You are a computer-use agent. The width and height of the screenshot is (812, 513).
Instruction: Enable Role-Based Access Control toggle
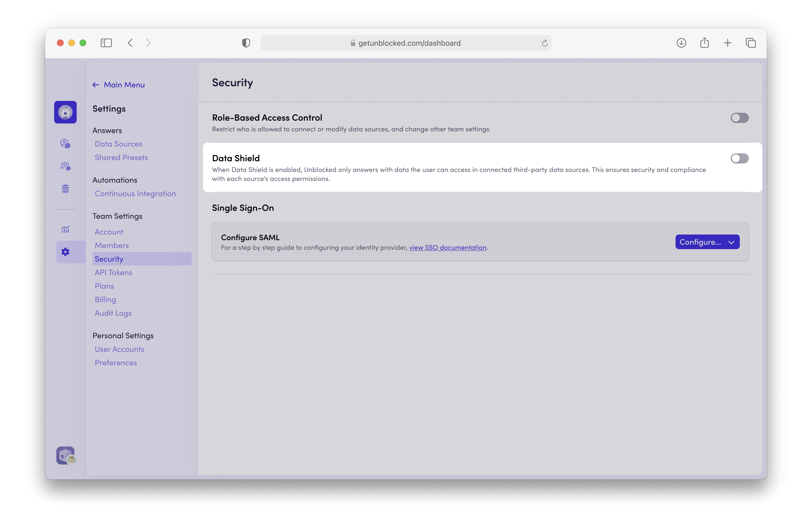740,118
